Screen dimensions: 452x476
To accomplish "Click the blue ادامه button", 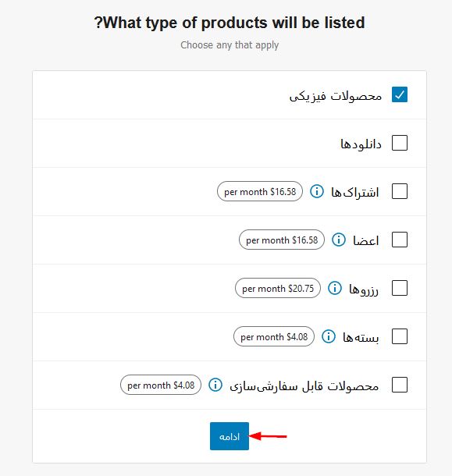I will [x=230, y=436].
